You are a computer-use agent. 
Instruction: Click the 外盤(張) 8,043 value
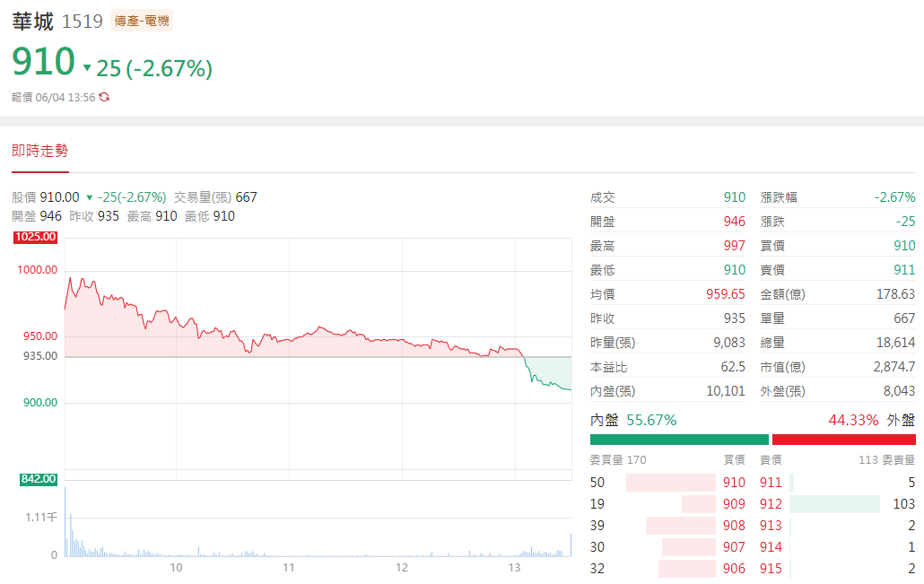coord(897,391)
